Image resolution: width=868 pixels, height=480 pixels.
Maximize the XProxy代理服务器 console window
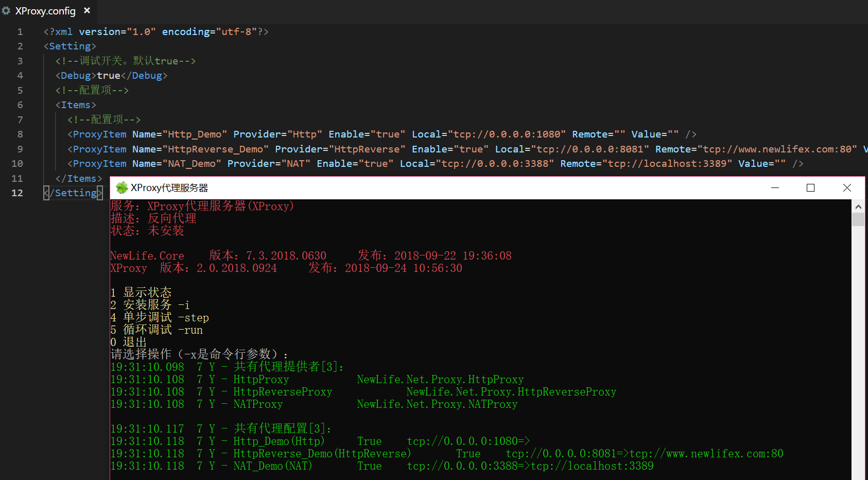coord(810,188)
